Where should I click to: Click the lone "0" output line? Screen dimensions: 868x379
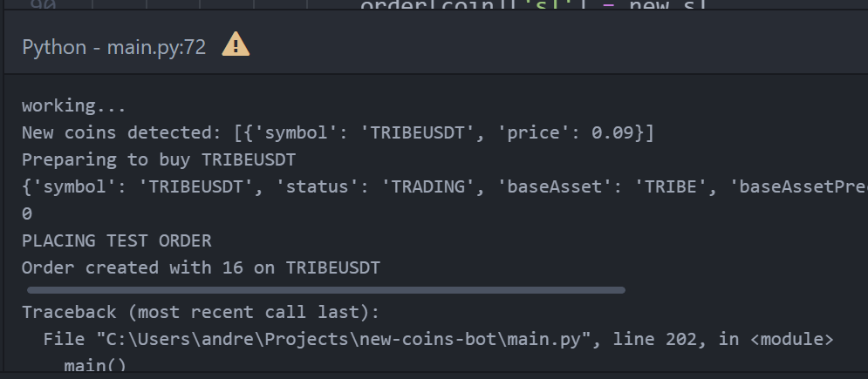(26, 213)
